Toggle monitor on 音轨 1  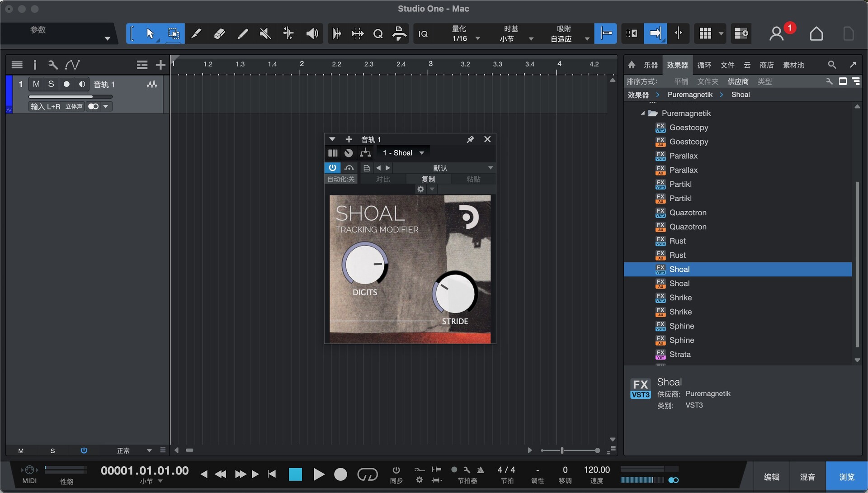tap(82, 84)
